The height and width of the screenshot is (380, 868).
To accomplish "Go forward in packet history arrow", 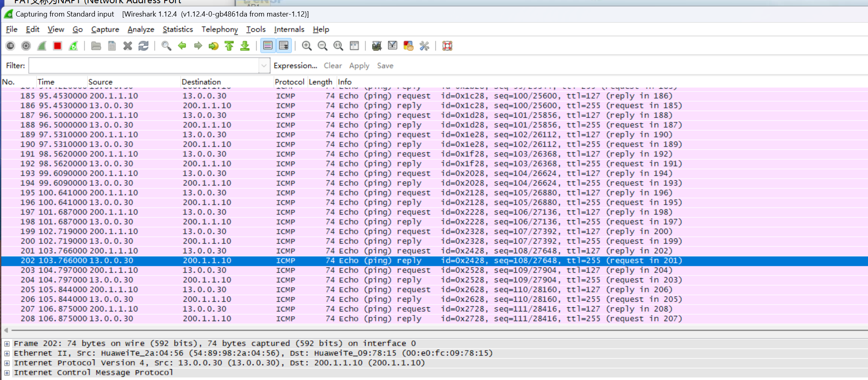I will tap(198, 46).
